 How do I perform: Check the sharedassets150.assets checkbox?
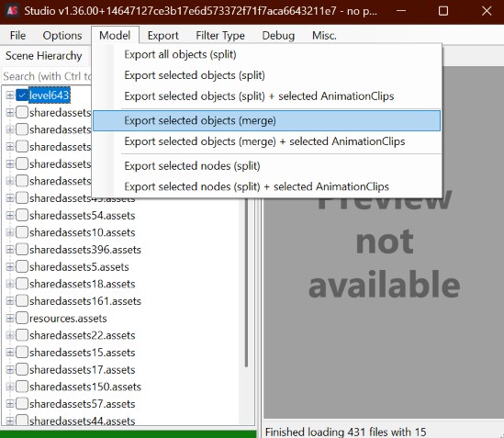click(x=22, y=387)
